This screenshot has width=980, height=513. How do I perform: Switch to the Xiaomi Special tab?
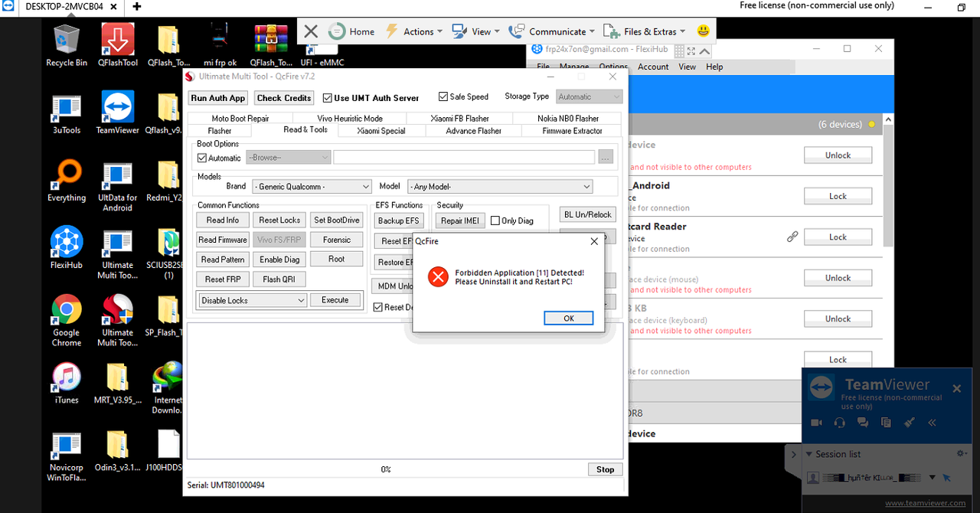(381, 131)
